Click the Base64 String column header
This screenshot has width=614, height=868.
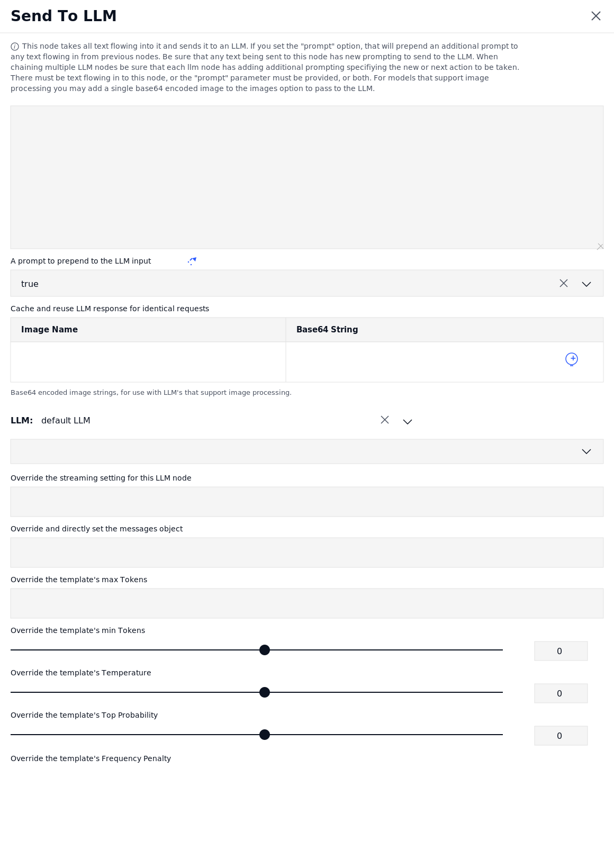click(445, 330)
